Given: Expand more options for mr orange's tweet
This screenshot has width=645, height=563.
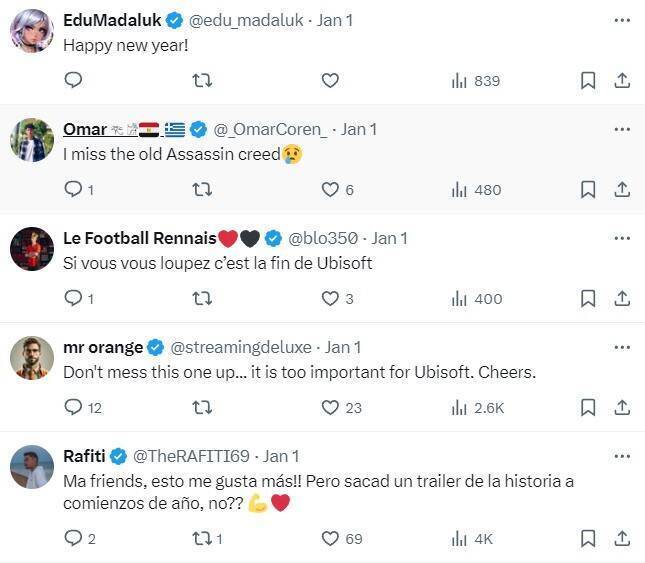Looking at the screenshot, I should [x=622, y=347].
